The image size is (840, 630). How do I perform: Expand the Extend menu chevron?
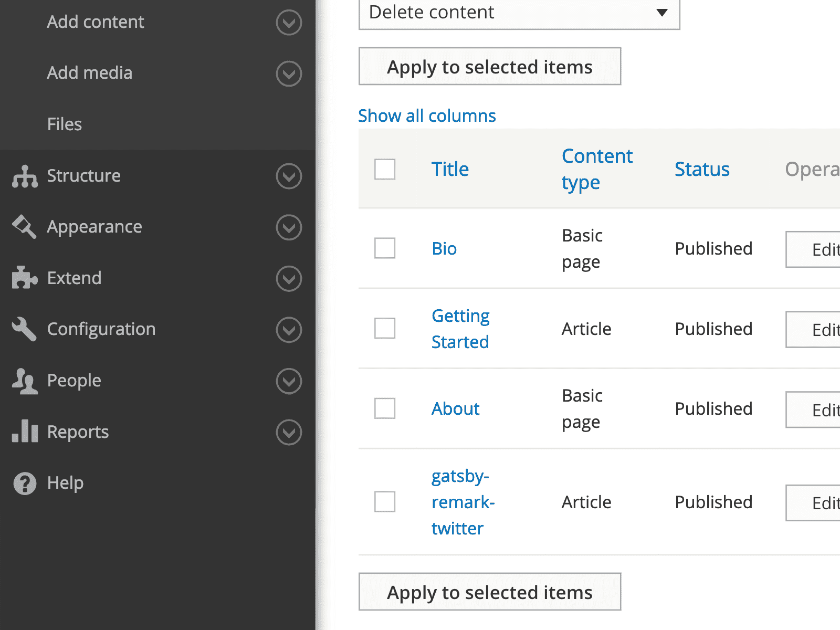(x=289, y=278)
